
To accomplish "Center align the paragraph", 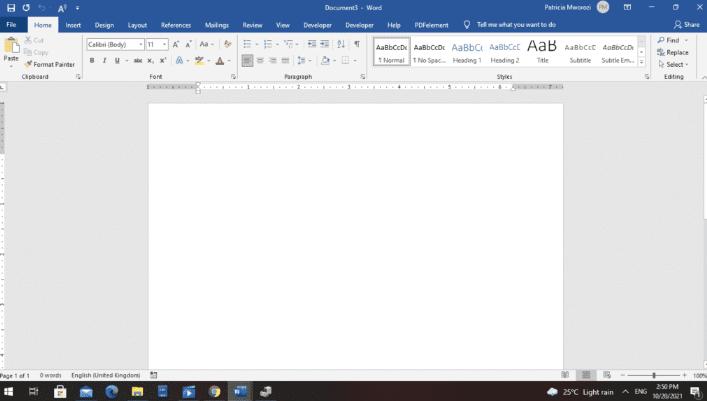I will tap(260, 60).
